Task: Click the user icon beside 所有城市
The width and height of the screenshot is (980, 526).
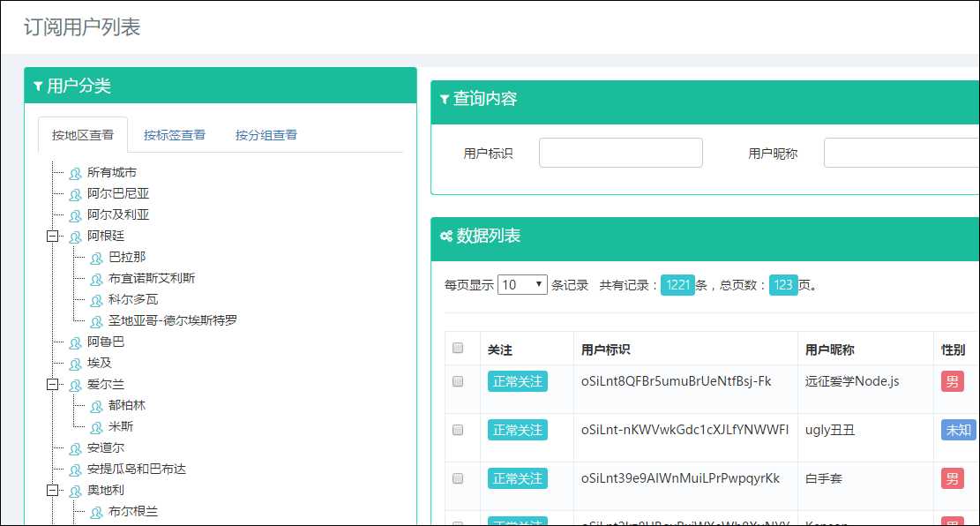Action: (75, 173)
